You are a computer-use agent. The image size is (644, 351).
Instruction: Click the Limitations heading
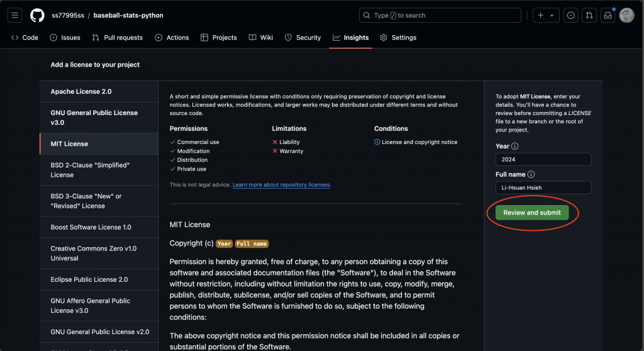289,129
